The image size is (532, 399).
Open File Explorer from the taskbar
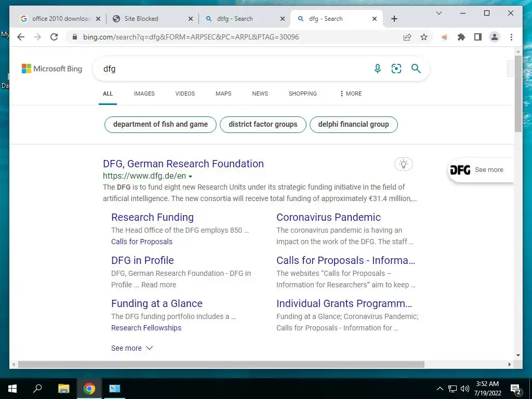pyautogui.click(x=63, y=389)
